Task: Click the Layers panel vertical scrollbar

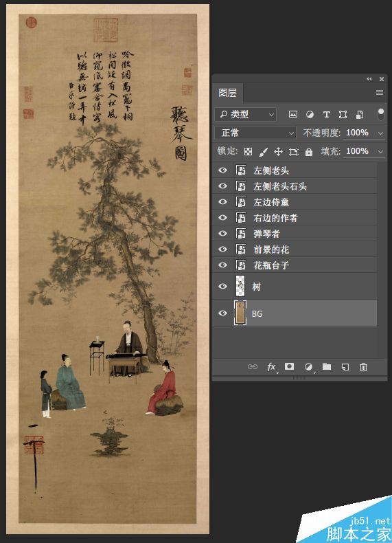Action: [382, 260]
